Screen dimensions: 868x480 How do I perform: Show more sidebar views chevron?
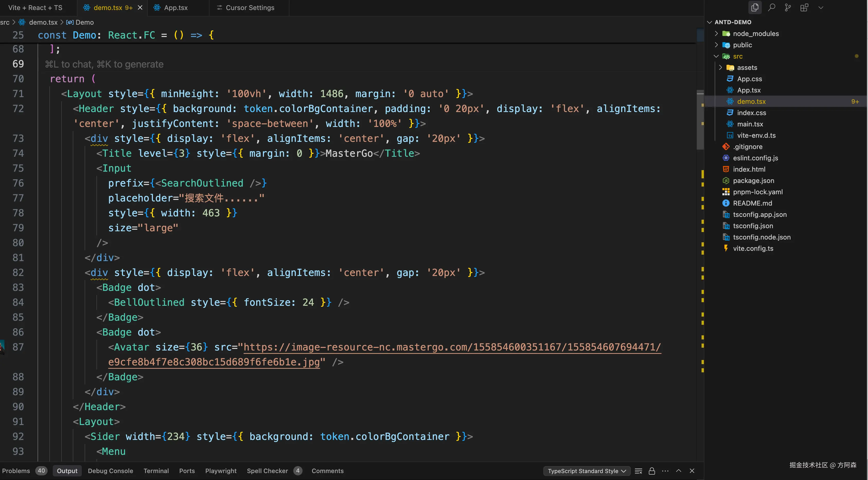821,7
